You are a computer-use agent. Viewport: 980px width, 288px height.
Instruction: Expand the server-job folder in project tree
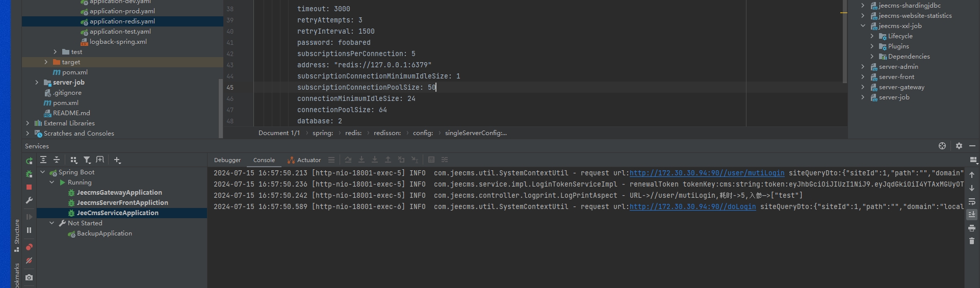37,83
